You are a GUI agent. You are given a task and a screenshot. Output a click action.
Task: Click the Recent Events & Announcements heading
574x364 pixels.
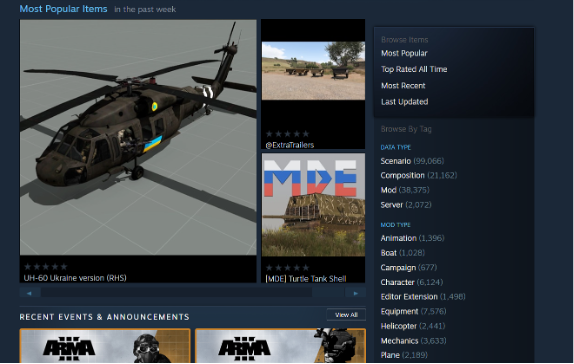click(x=104, y=317)
